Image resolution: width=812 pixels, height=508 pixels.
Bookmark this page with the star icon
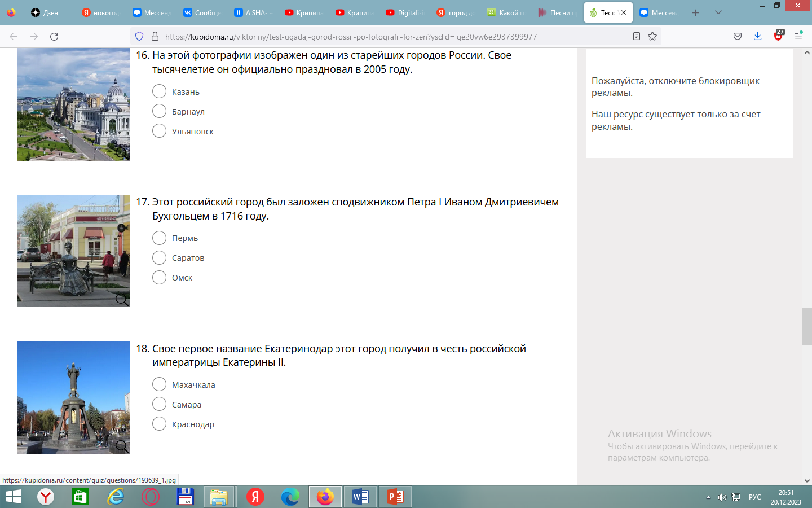pyautogui.click(x=652, y=37)
